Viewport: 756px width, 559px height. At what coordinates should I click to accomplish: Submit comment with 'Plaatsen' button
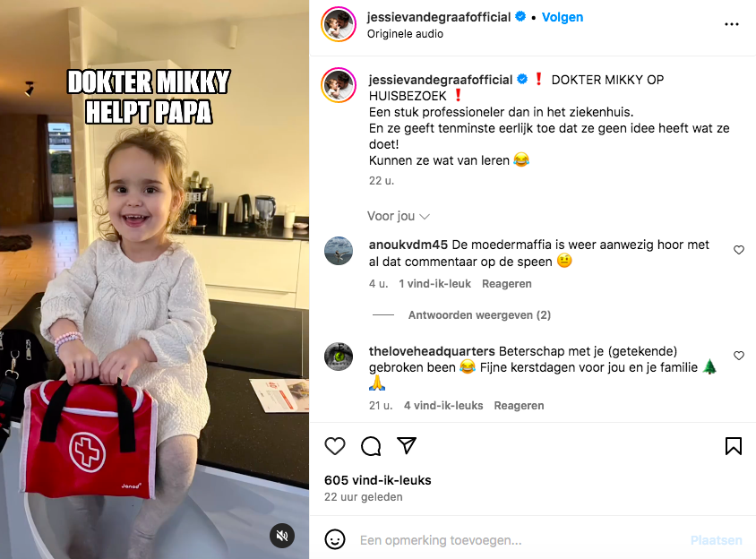coord(716,540)
